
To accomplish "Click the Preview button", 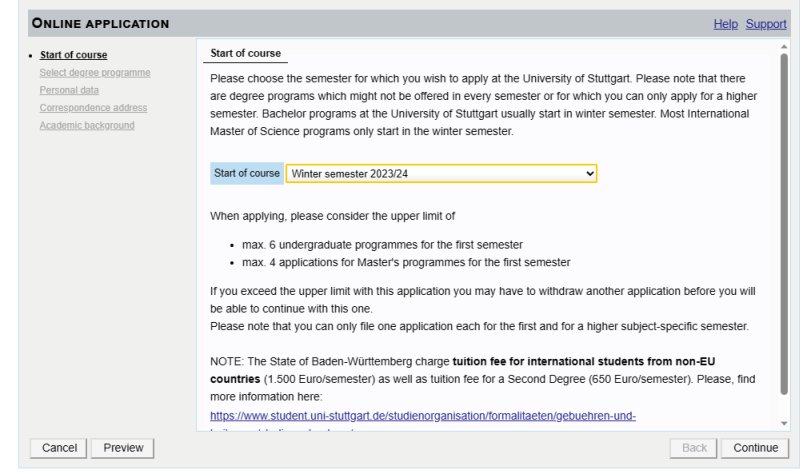I will 123,448.
